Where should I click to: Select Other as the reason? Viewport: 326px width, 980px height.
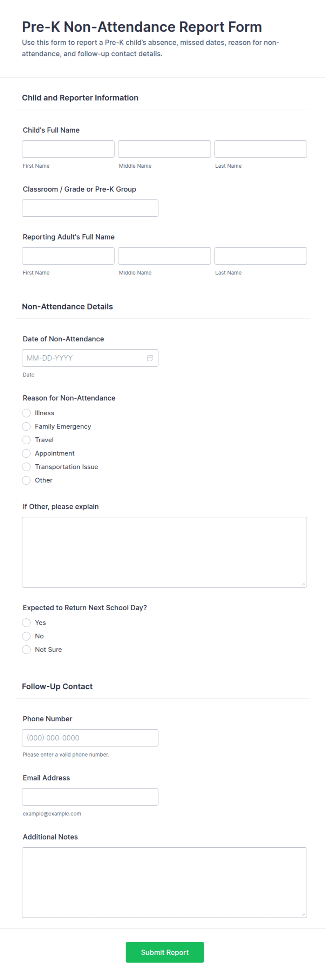point(26,480)
